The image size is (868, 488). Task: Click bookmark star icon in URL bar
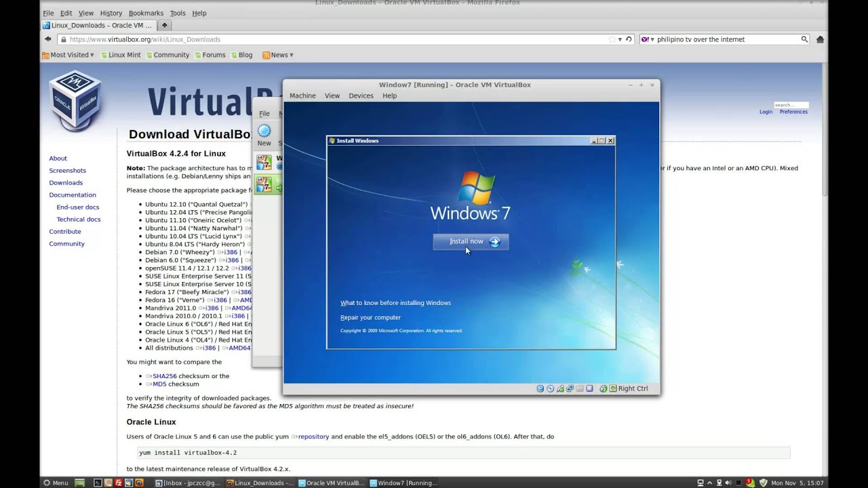612,39
